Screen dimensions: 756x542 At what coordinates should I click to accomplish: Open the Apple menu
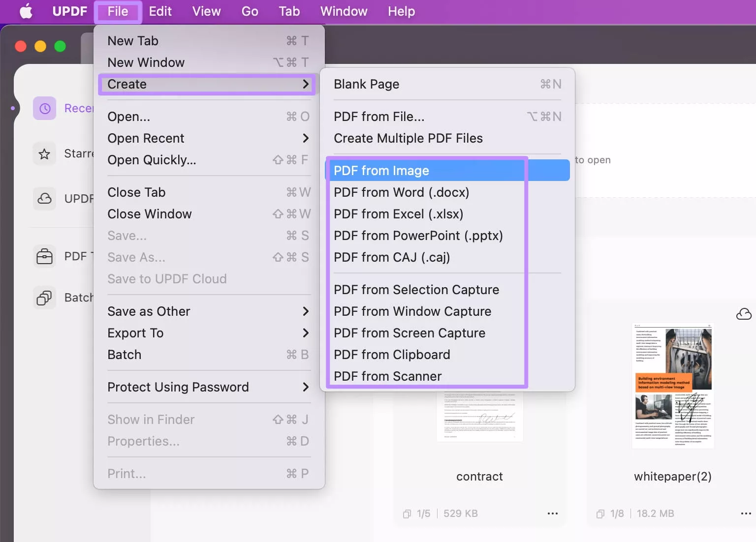pyautogui.click(x=26, y=11)
